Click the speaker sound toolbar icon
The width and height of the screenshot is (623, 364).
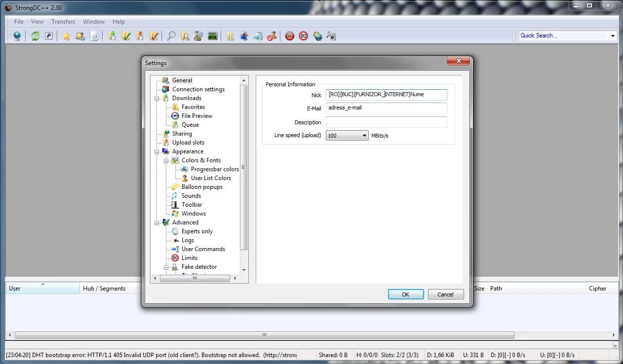tap(331, 36)
